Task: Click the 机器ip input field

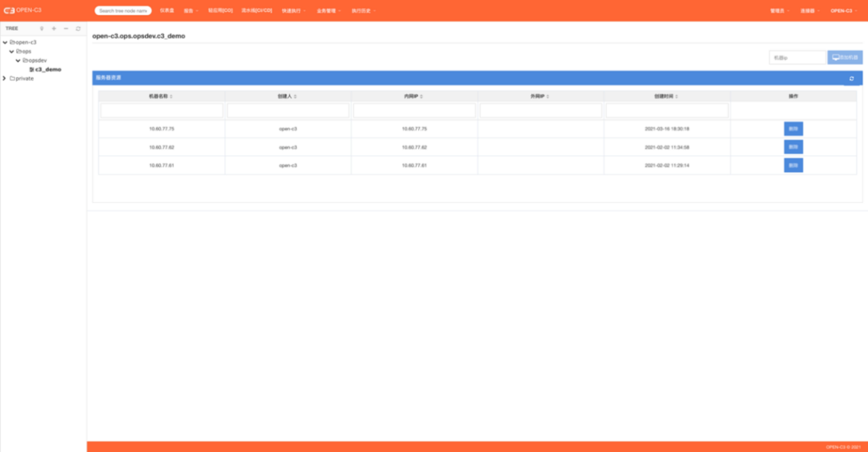Action: pyautogui.click(x=797, y=58)
